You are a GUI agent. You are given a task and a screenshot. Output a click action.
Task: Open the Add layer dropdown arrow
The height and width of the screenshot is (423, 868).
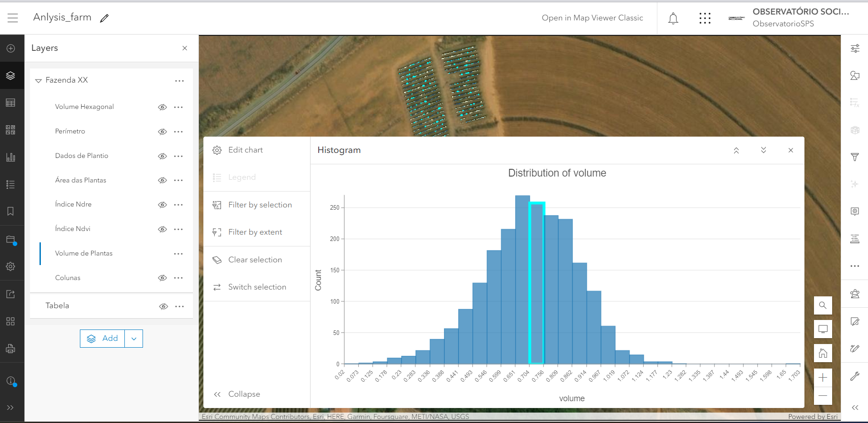[x=133, y=338]
